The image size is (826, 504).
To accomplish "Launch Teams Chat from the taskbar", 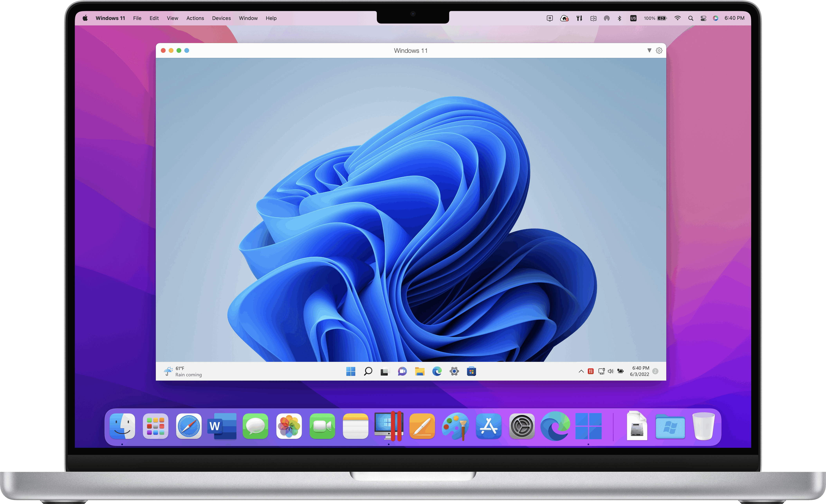I will click(x=402, y=371).
